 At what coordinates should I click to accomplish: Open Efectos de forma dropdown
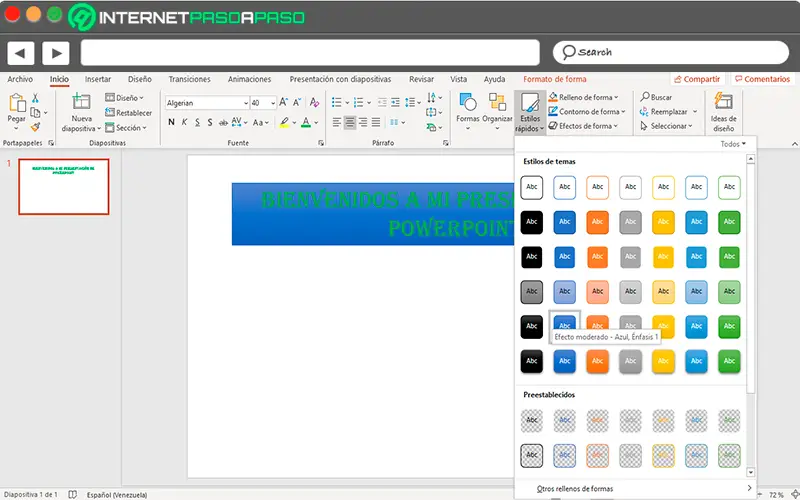click(x=583, y=126)
